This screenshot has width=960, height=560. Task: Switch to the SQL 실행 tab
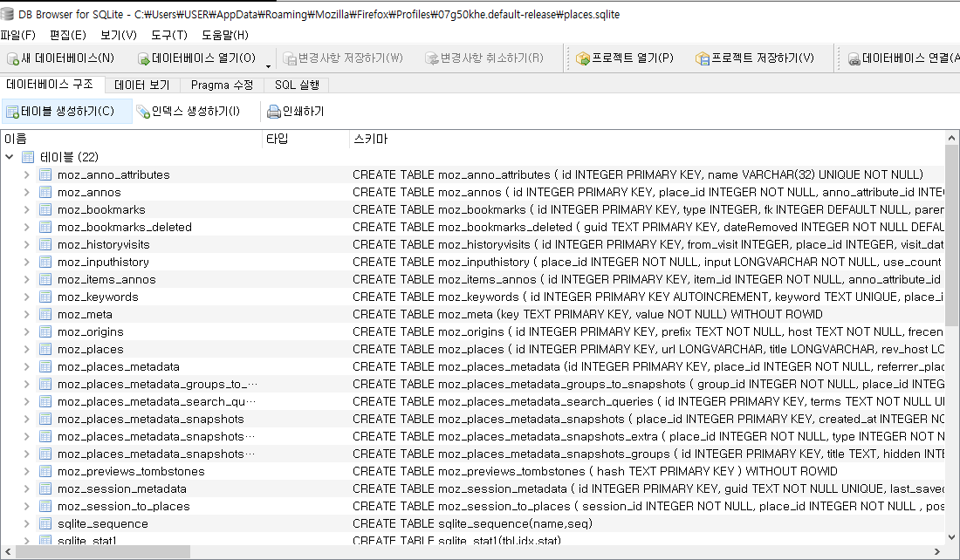pyautogui.click(x=297, y=85)
